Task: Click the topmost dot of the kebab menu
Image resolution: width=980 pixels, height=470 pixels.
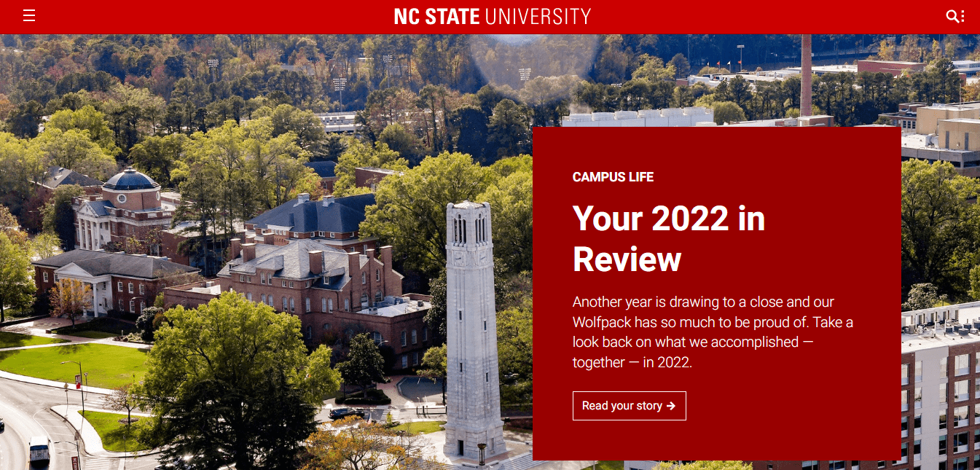Action: (x=963, y=11)
